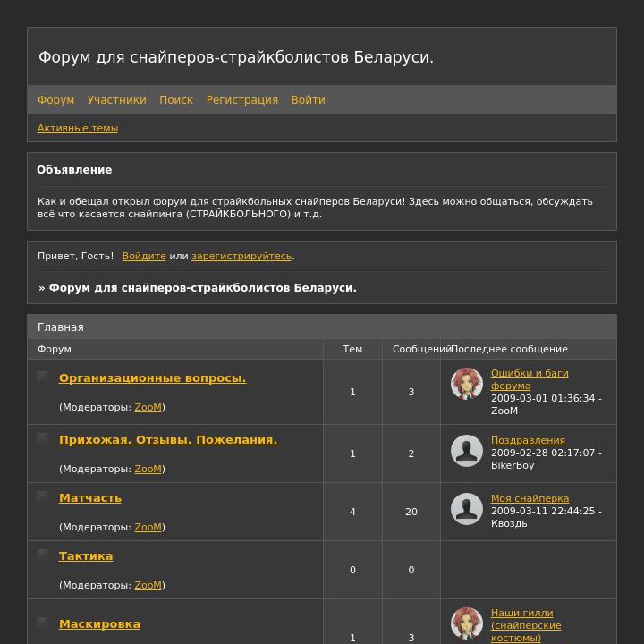Follow the зарегистрируйтесь link
The width and height of the screenshot is (644, 644).
tap(241, 256)
